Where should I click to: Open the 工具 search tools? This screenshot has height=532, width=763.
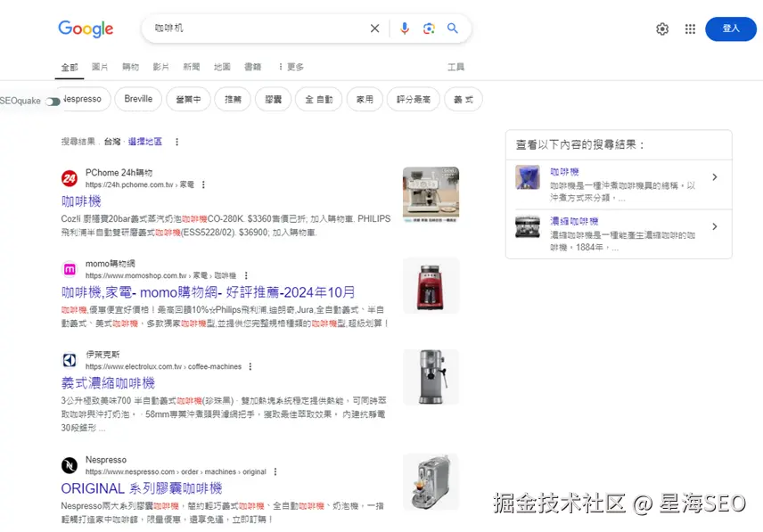point(456,67)
